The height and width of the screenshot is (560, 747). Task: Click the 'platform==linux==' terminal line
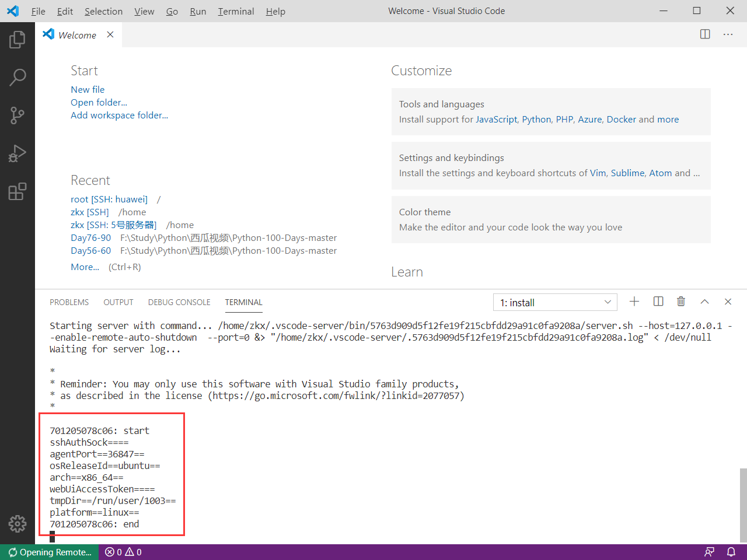click(94, 512)
